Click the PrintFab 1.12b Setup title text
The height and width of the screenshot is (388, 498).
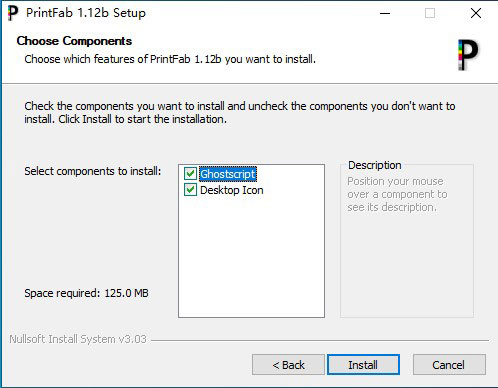pyautogui.click(x=86, y=13)
